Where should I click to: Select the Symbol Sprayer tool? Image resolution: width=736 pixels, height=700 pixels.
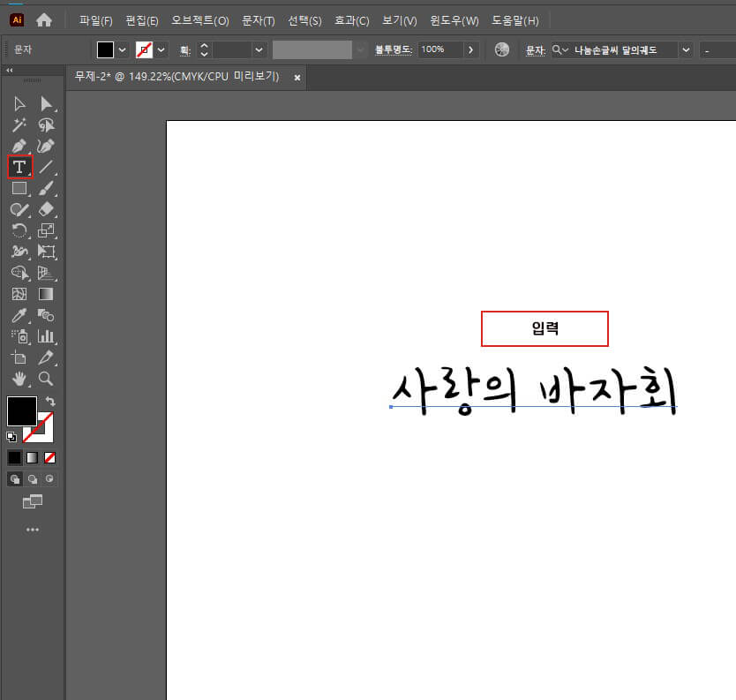pos(19,336)
